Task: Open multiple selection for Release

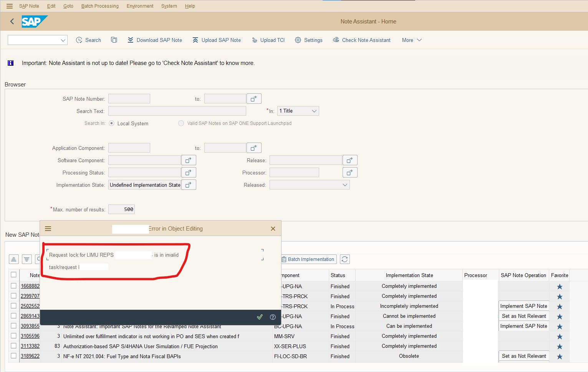Action: point(350,160)
